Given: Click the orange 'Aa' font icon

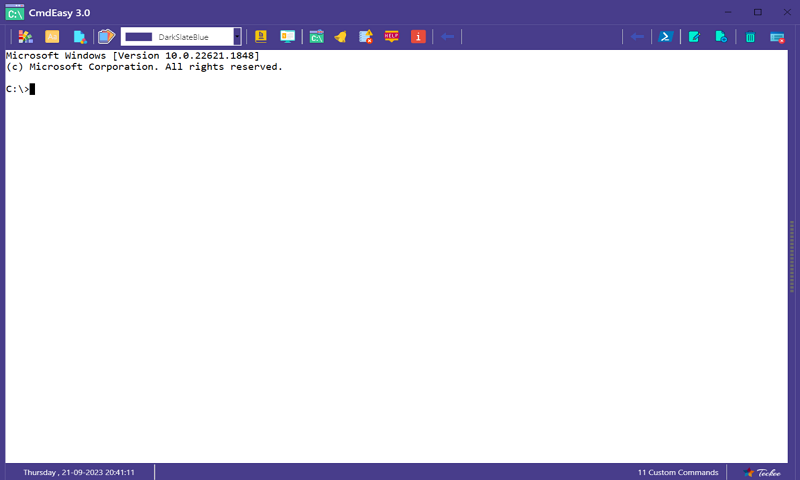Looking at the screenshot, I should point(52,37).
